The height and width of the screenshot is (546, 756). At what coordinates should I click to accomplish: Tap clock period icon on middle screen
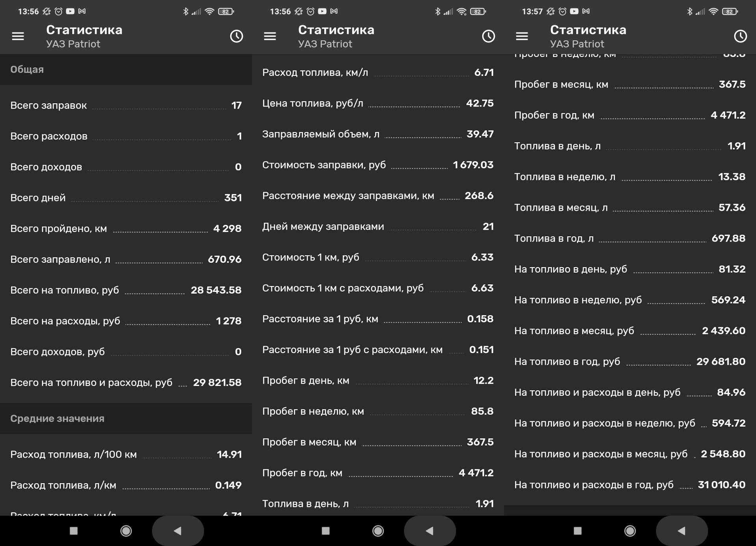click(488, 36)
